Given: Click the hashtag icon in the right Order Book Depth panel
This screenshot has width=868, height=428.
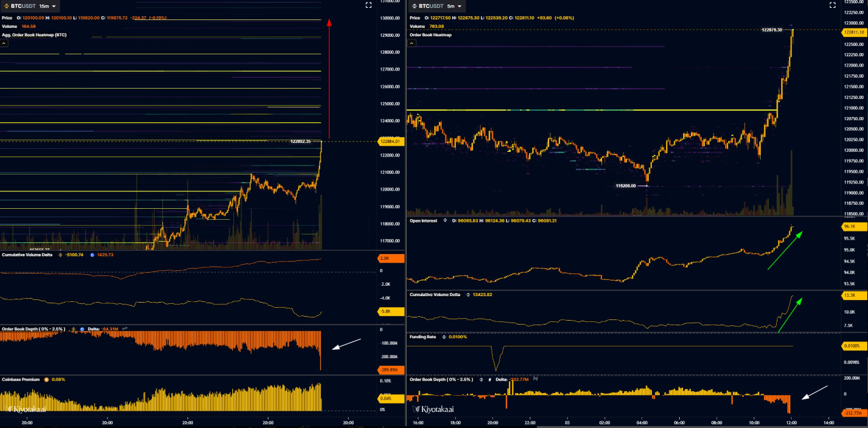Looking at the screenshot, I should click(x=490, y=380).
